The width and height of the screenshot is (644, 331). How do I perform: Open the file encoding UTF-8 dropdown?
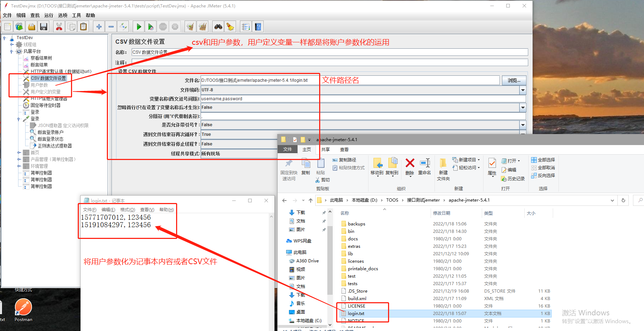pyautogui.click(x=523, y=90)
